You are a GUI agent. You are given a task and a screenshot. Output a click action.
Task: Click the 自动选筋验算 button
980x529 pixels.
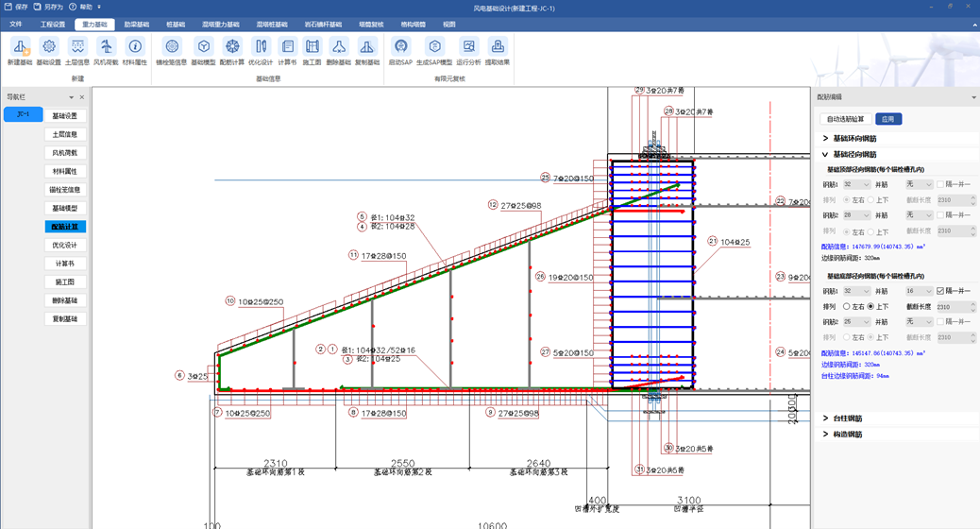pos(845,119)
